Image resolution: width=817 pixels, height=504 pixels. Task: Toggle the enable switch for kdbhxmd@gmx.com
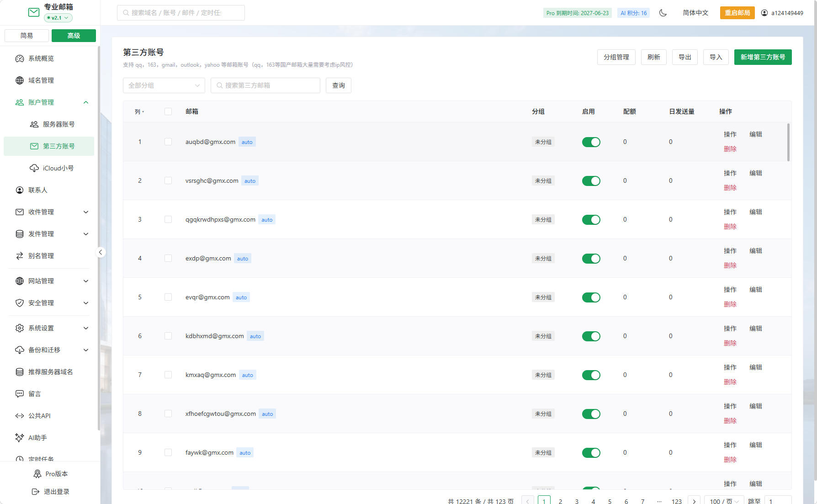[x=591, y=336]
